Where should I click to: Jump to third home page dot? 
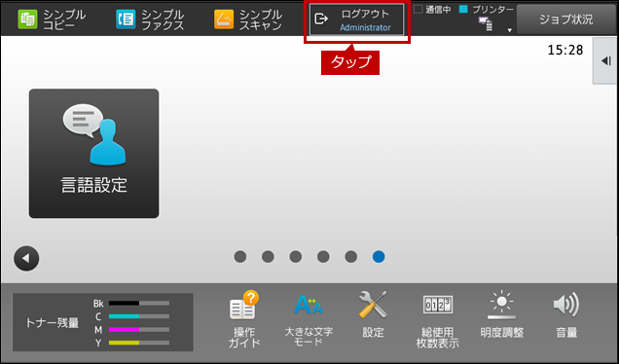pyautogui.click(x=295, y=257)
